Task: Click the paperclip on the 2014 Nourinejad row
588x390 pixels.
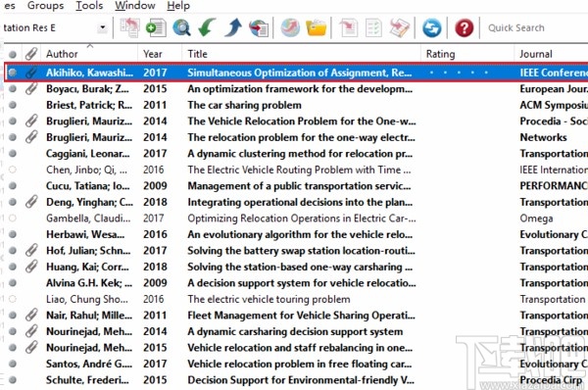Action: click(31, 331)
